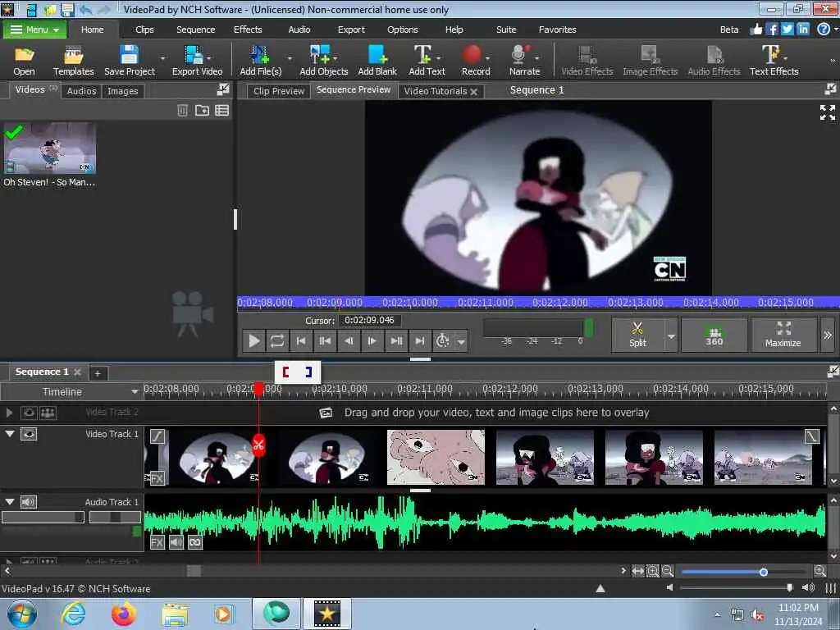The width and height of the screenshot is (840, 630).
Task: Open the help question mark icon
Action: click(x=824, y=30)
